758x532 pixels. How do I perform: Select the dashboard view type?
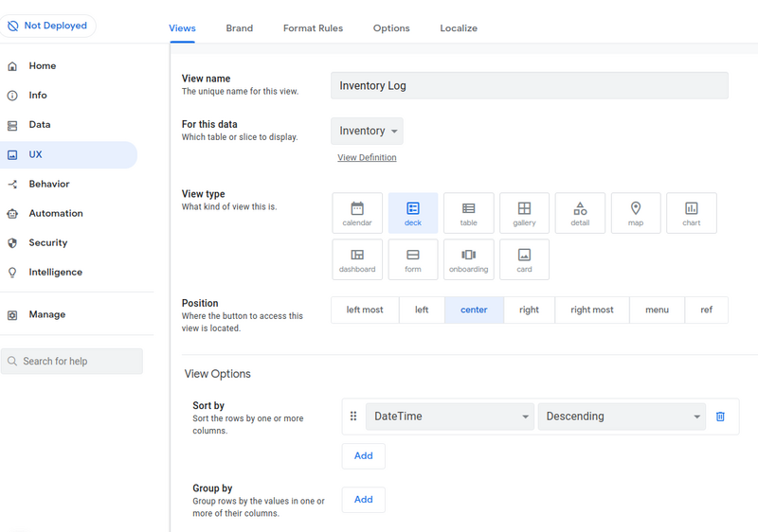pos(357,259)
